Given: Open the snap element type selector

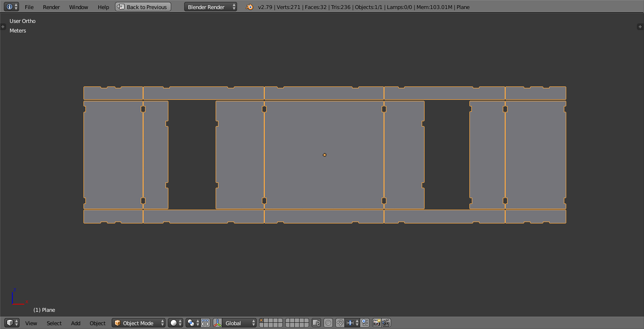Looking at the screenshot, I should click(353, 323).
